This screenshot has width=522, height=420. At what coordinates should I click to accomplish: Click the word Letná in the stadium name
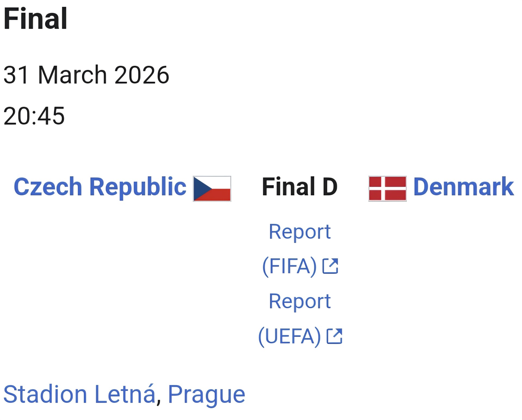click(125, 394)
